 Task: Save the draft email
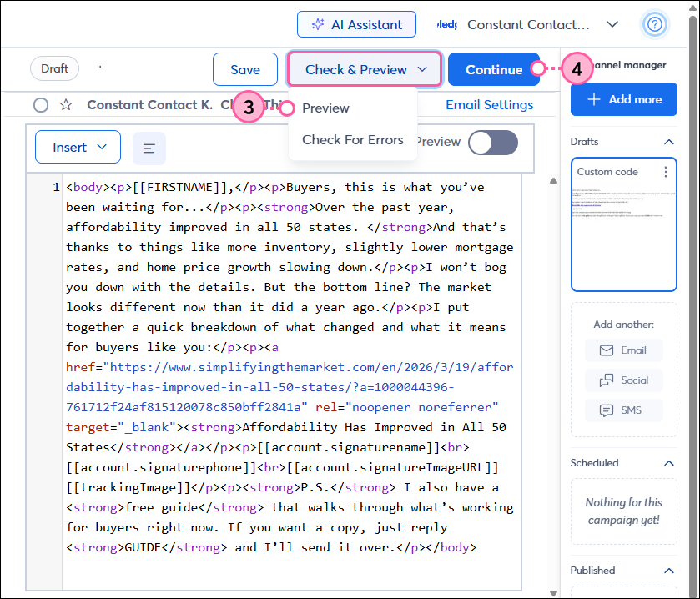point(244,70)
